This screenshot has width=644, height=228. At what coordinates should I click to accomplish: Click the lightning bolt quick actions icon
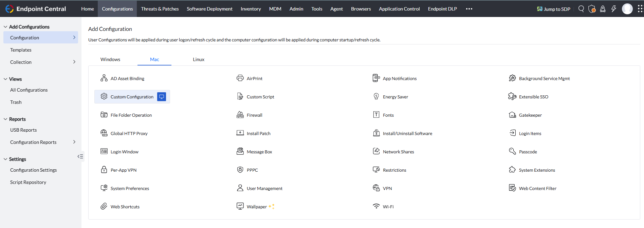[x=614, y=9]
